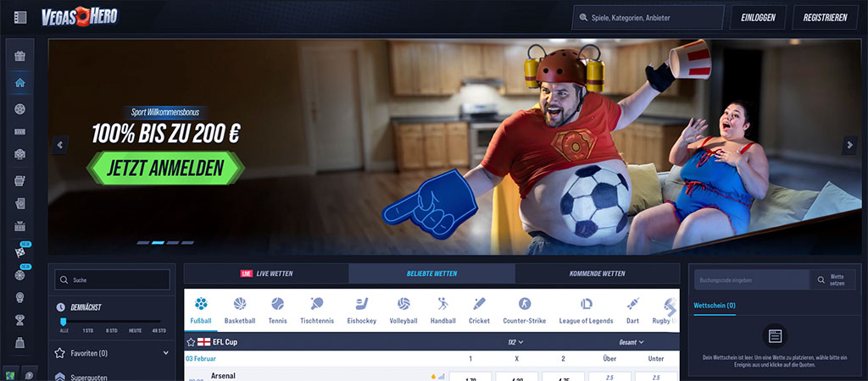
Task: Click the Registrieren button
Action: pyautogui.click(x=825, y=17)
